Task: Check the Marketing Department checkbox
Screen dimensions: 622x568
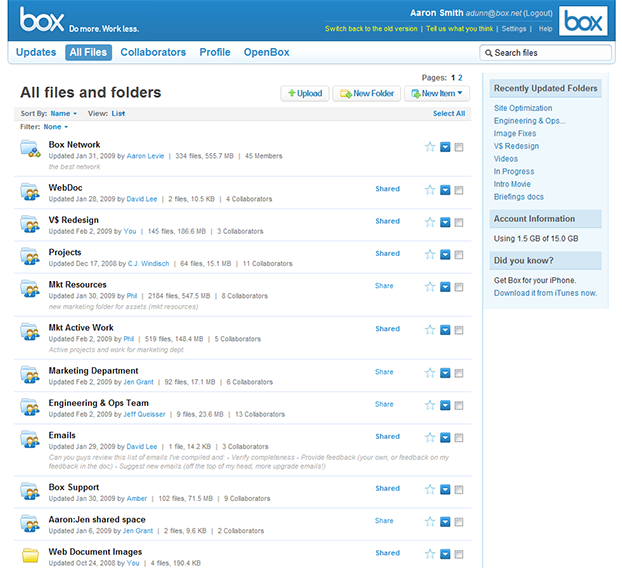Action: point(459,373)
